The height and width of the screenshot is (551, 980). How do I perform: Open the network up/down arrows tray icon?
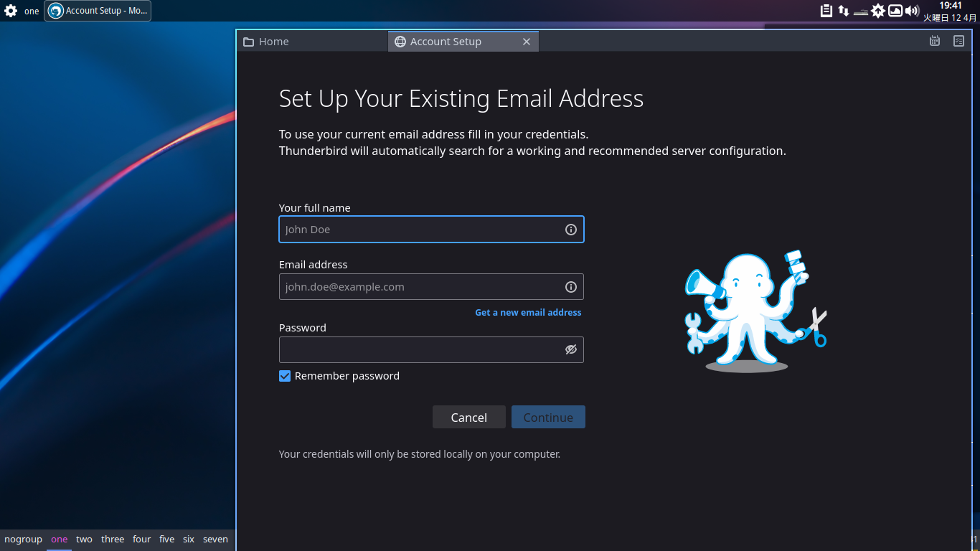click(x=844, y=11)
